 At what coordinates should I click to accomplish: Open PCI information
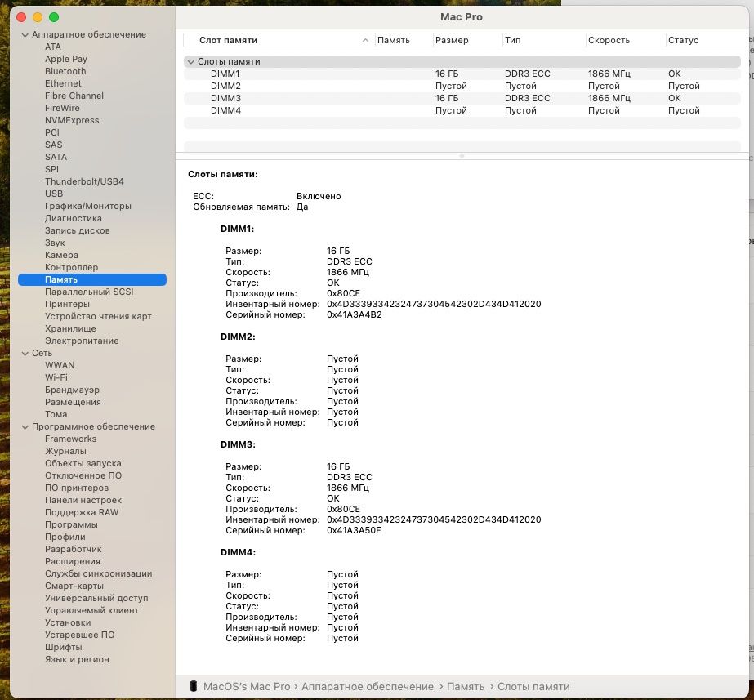pyautogui.click(x=52, y=132)
